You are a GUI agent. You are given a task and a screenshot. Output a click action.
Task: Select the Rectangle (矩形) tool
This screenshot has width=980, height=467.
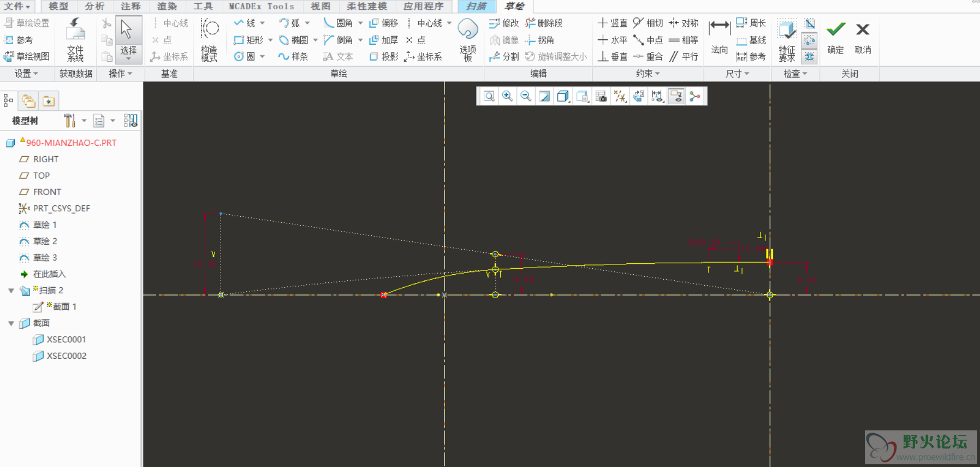click(x=248, y=40)
